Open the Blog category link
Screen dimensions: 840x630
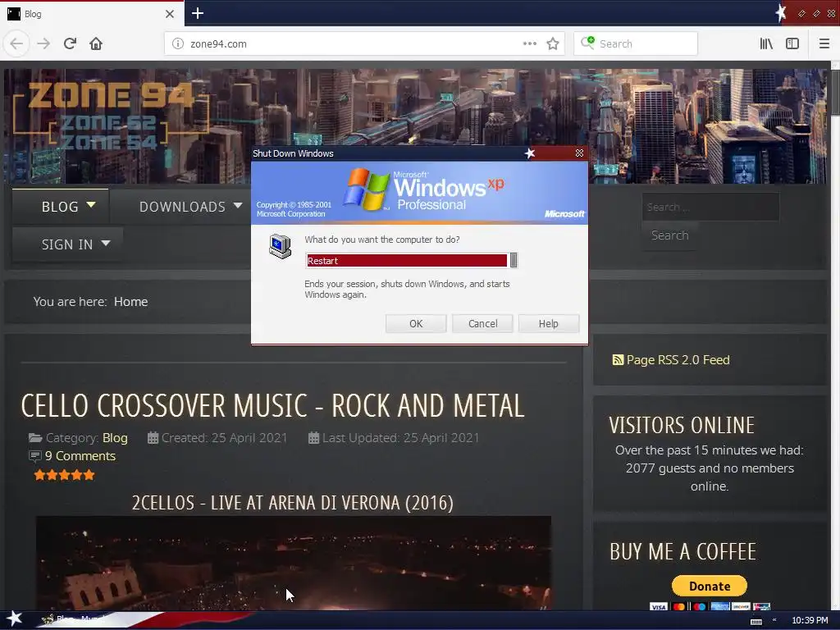coord(115,438)
